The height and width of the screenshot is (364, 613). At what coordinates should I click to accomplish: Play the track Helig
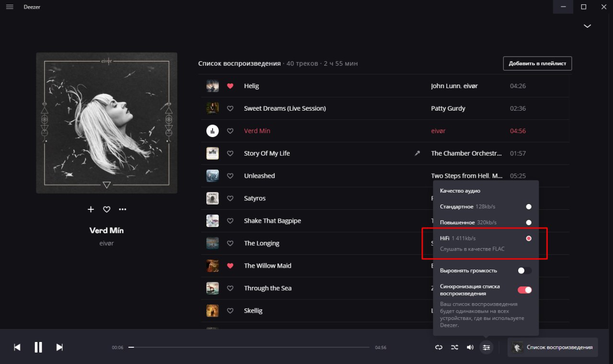pos(251,86)
